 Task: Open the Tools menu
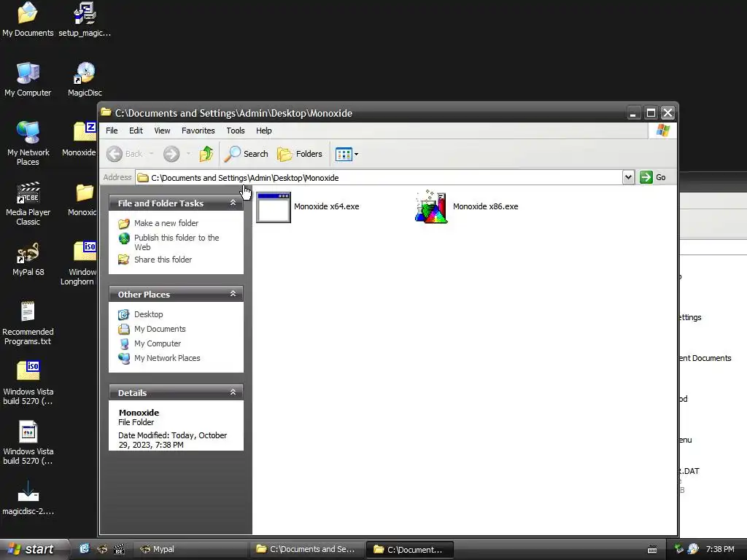(236, 131)
